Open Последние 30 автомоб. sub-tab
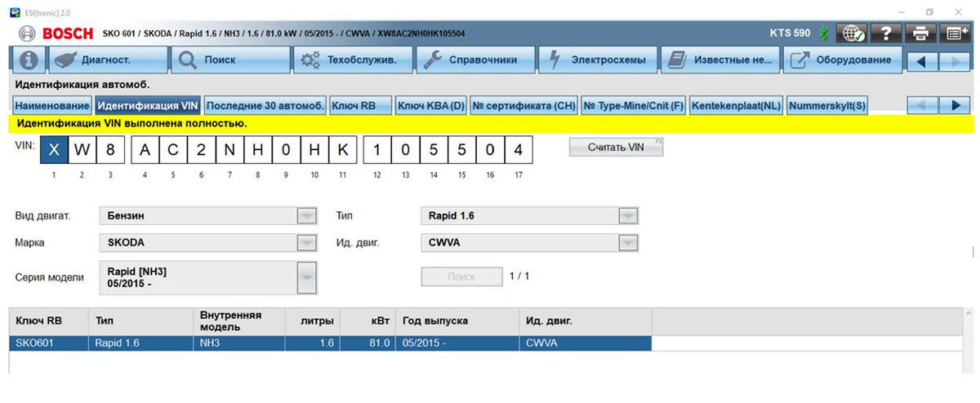This screenshot has width=980, height=403. click(265, 106)
